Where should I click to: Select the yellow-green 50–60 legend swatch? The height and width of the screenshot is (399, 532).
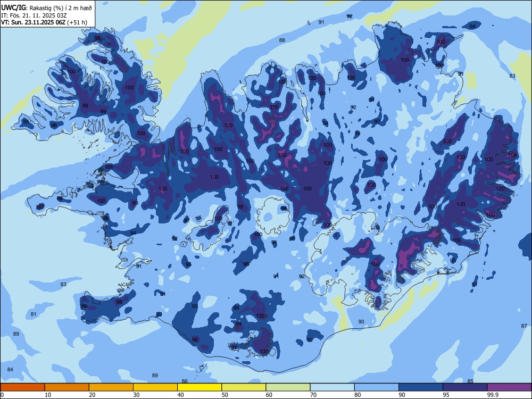click(x=244, y=387)
